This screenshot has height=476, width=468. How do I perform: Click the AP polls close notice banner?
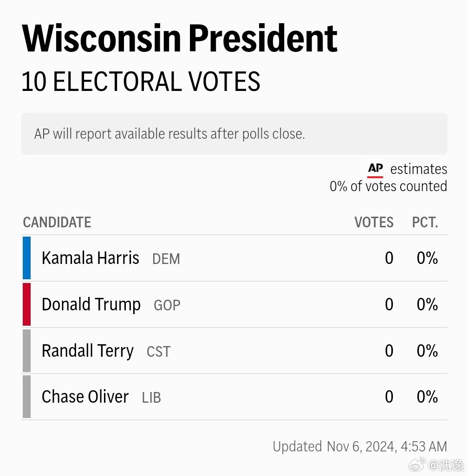click(x=234, y=134)
